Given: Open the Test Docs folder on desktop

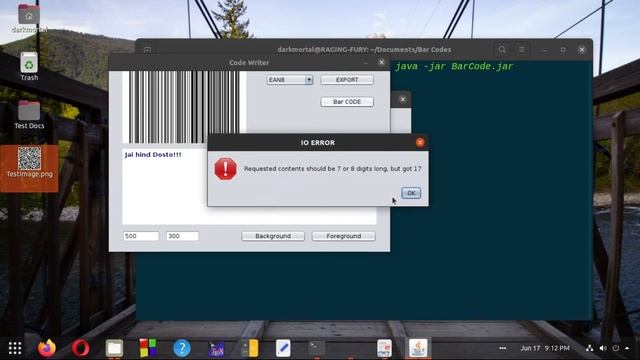Looking at the screenshot, I should click(29, 114).
